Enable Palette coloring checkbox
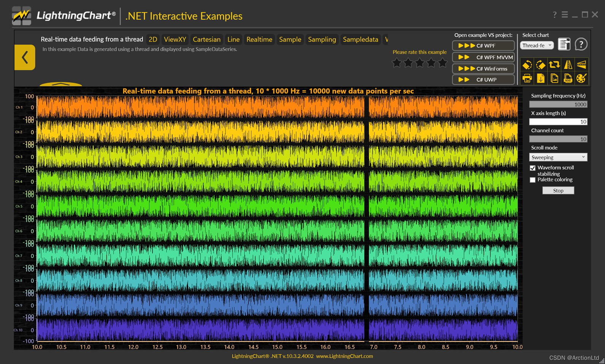This screenshot has height=364, width=605. pyautogui.click(x=532, y=180)
